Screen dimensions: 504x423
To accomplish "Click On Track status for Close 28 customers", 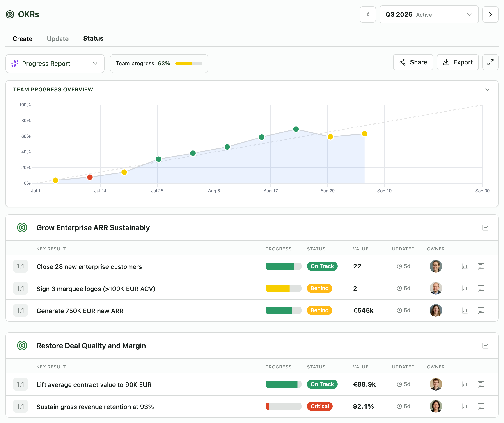I will (322, 266).
